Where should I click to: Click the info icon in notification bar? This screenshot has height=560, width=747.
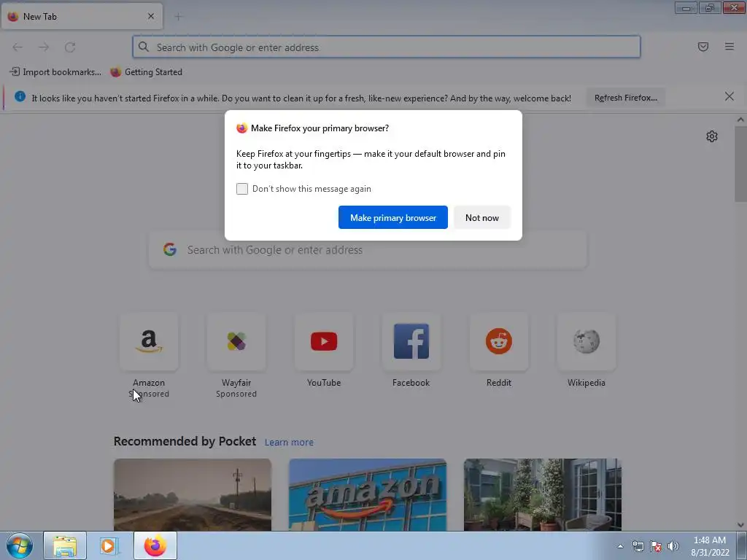click(20, 97)
